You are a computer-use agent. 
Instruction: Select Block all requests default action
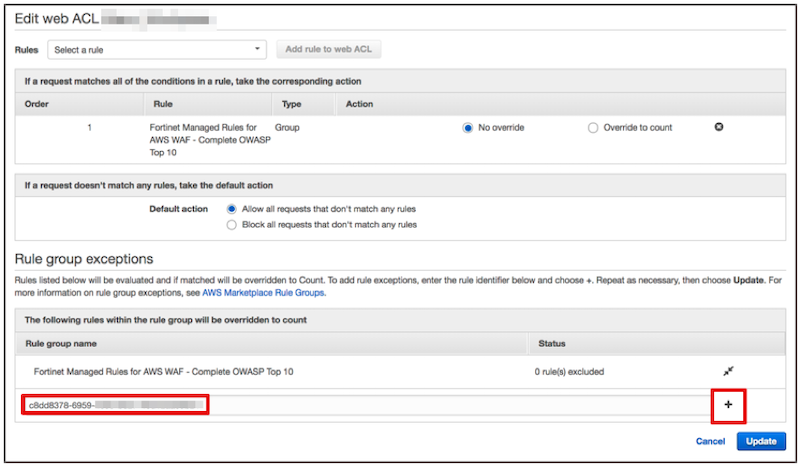232,225
